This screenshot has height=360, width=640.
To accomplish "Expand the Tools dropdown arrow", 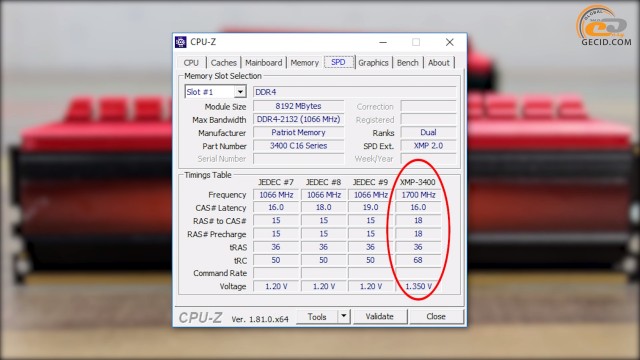I will [x=344, y=317].
